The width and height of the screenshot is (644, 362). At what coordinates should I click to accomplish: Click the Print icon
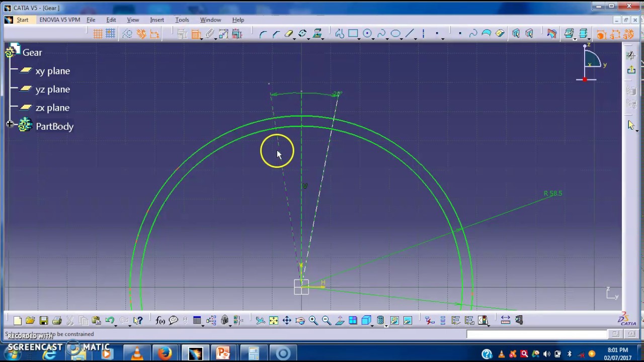[57, 320]
